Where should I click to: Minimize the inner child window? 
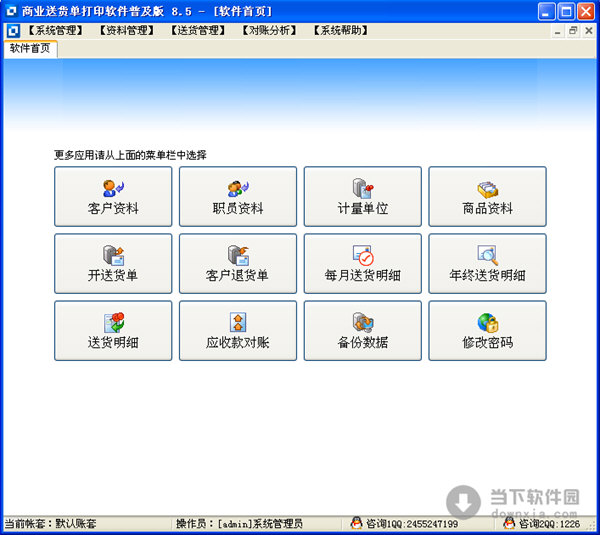click(558, 31)
